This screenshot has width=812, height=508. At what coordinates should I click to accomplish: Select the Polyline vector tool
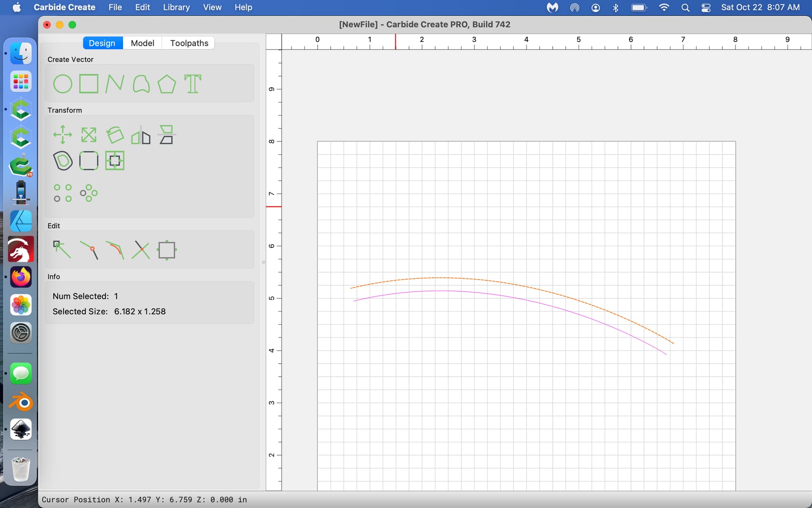(x=115, y=84)
